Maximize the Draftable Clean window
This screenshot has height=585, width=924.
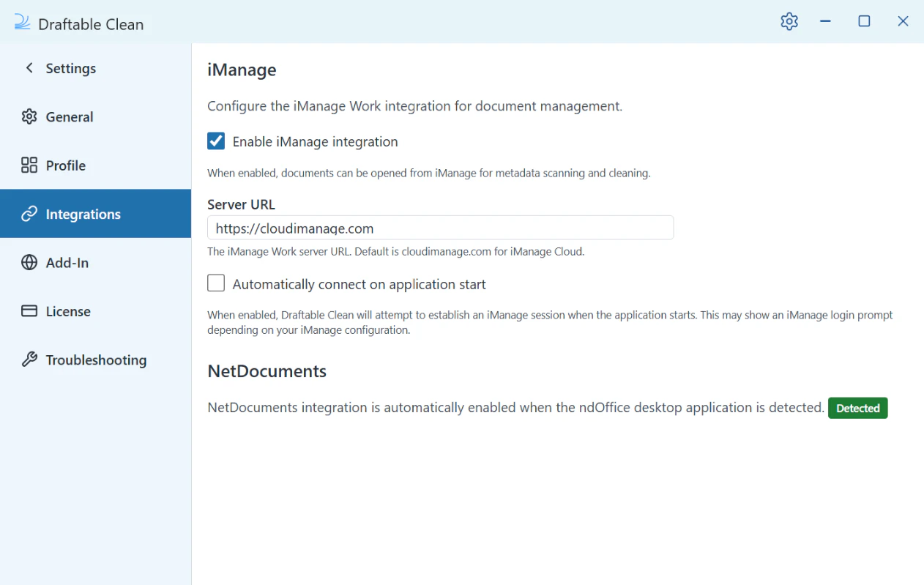[864, 21]
